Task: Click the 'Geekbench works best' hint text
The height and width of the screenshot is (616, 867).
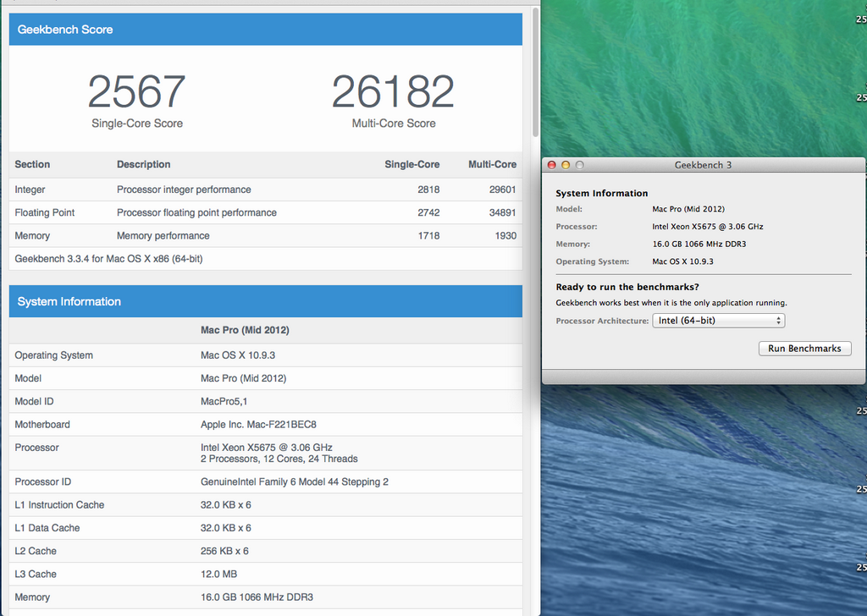Action: (671, 303)
